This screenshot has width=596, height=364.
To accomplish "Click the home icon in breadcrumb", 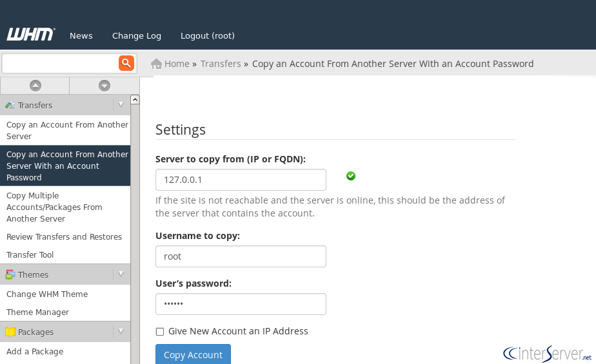I will [x=156, y=64].
